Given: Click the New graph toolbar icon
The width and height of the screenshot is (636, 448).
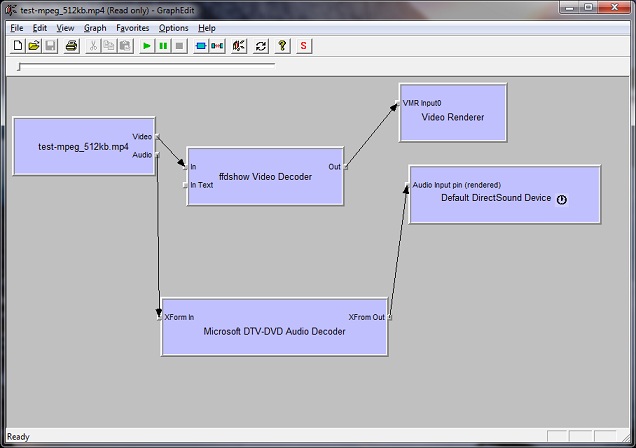Looking at the screenshot, I should coord(17,46).
